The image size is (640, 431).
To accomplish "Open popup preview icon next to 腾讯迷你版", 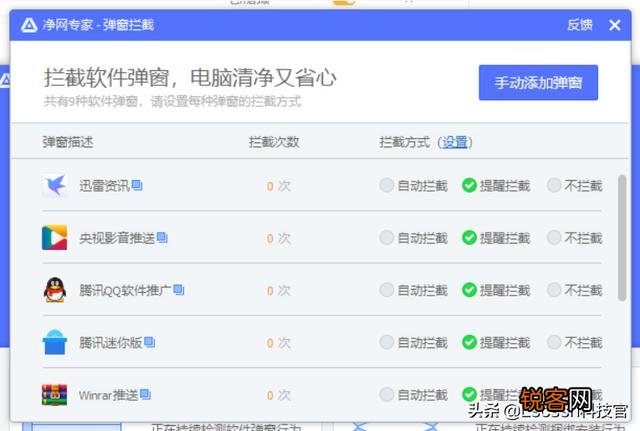I will pos(150,342).
